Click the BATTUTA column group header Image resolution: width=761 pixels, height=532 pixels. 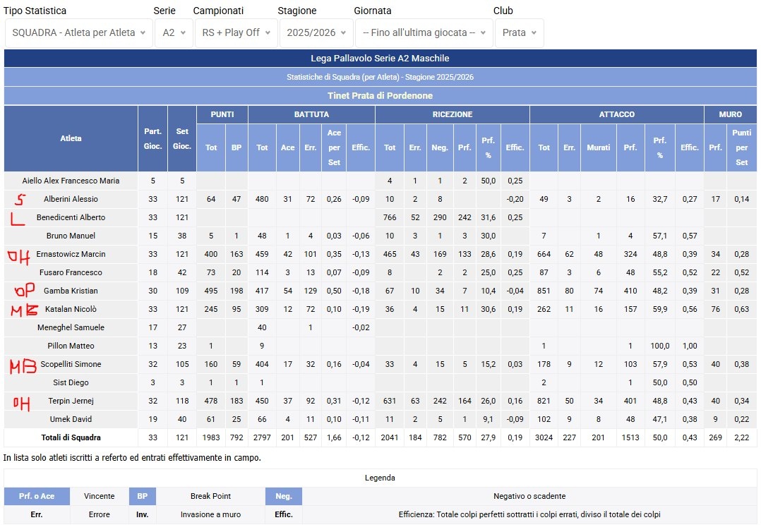311,114
